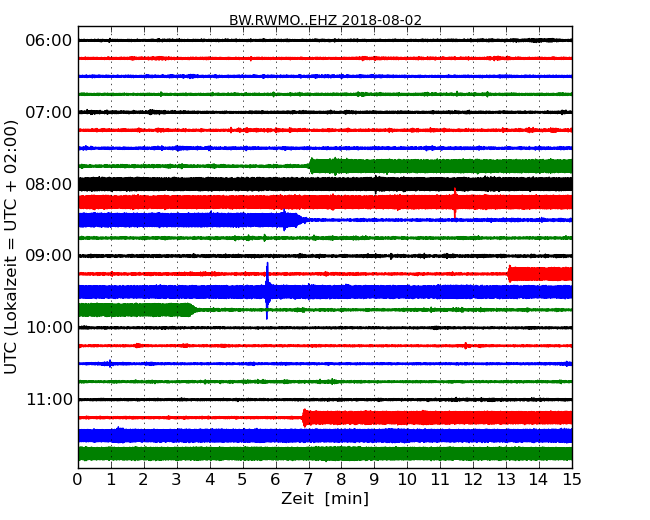This screenshot has height=520, width=650.
Task: Click the 06:00 time label
Action: 49,41
